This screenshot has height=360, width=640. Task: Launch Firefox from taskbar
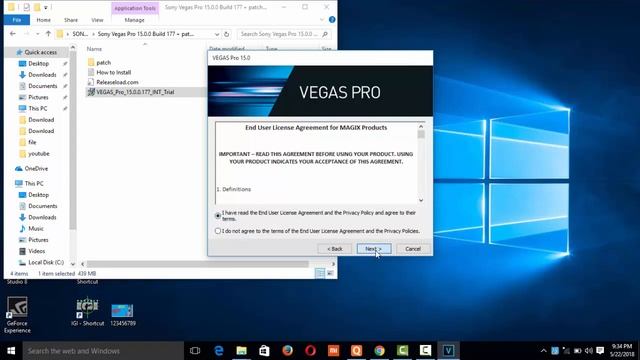pos(287,351)
